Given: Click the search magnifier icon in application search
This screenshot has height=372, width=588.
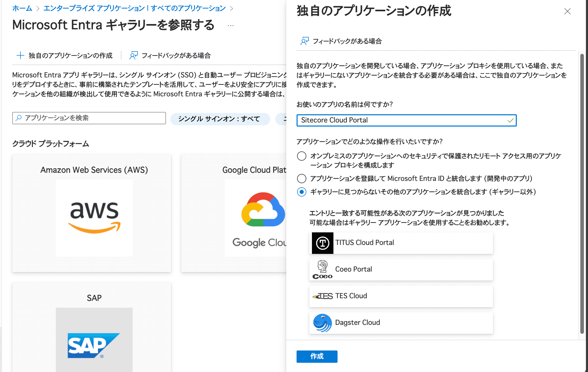Looking at the screenshot, I should click(19, 118).
